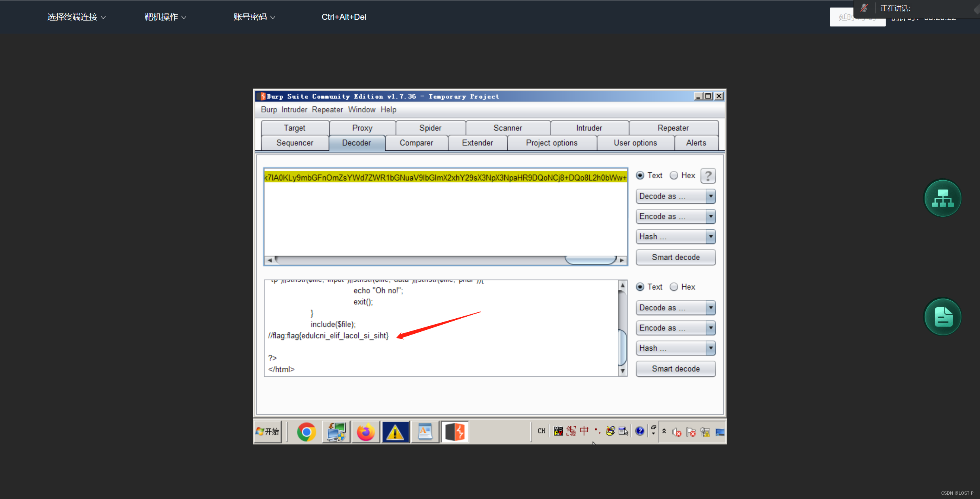Click the muted microphone icon
The width and height of the screenshot is (980, 499).
point(864,8)
